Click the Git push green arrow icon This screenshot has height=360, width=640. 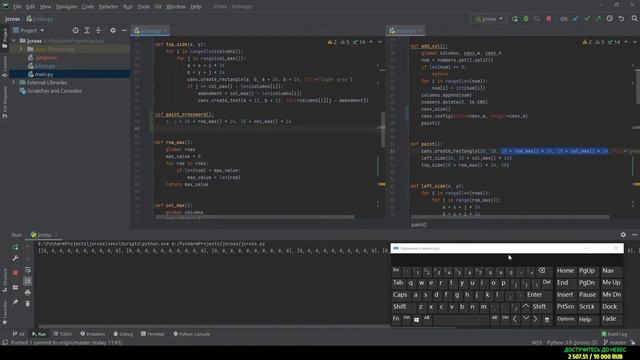point(598,19)
